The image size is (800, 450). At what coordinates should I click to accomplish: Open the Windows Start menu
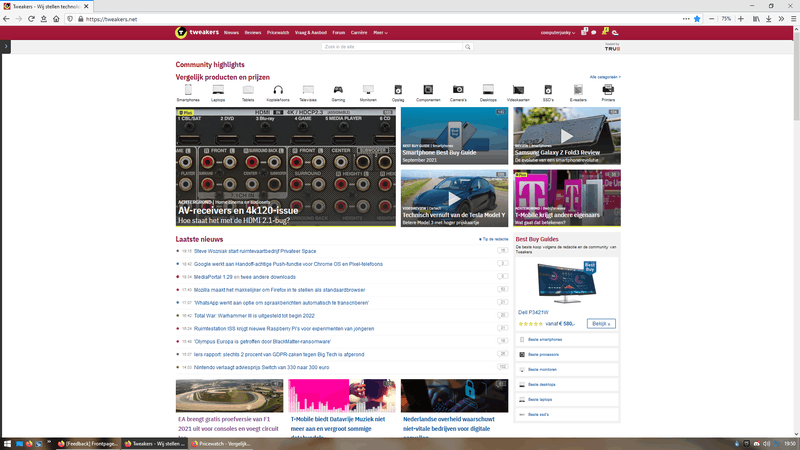[7, 444]
